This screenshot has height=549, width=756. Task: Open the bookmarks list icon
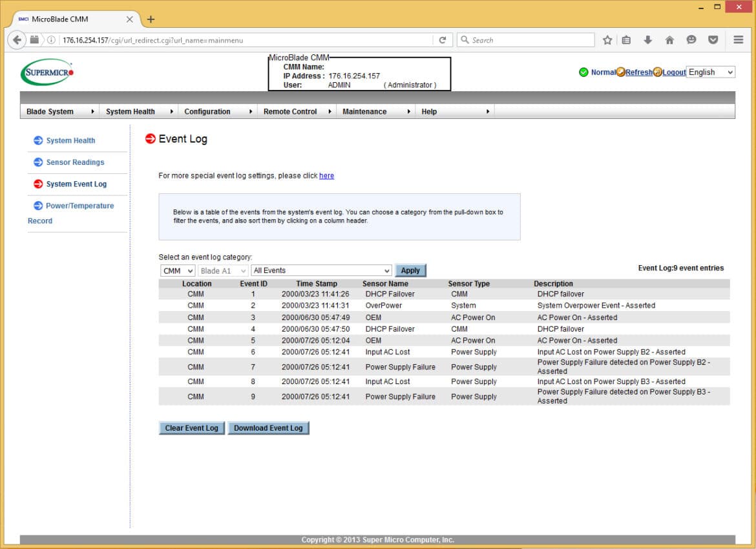point(626,40)
